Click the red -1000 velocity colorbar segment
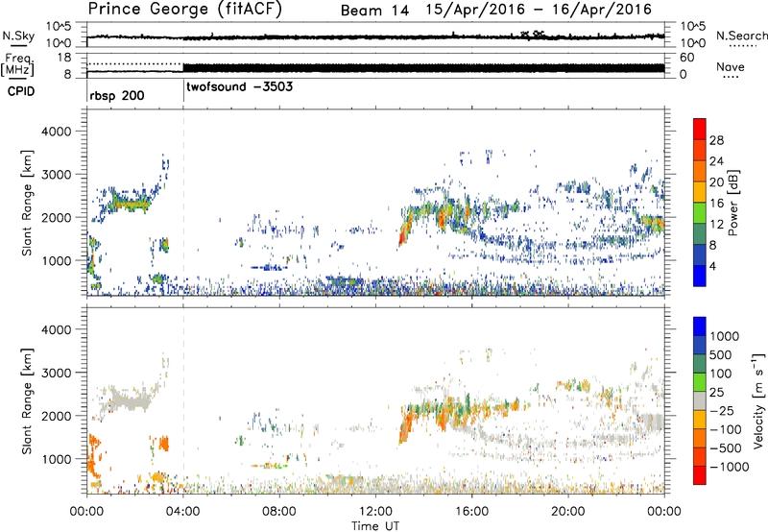The width and height of the screenshot is (768, 532). click(700, 475)
